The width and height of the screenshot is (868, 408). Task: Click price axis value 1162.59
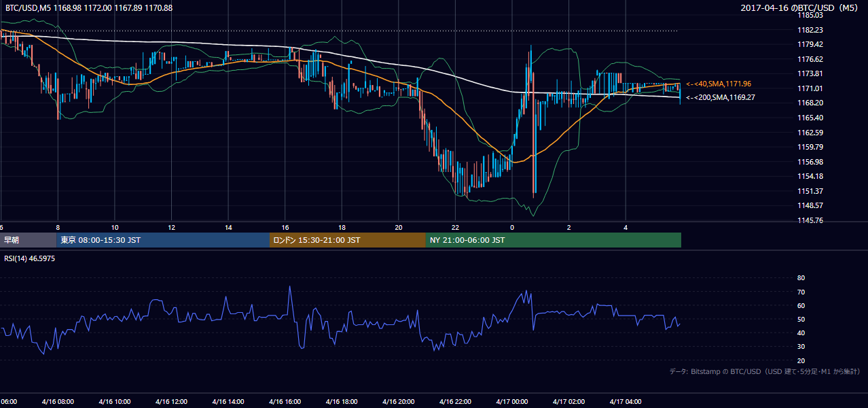tap(810, 133)
